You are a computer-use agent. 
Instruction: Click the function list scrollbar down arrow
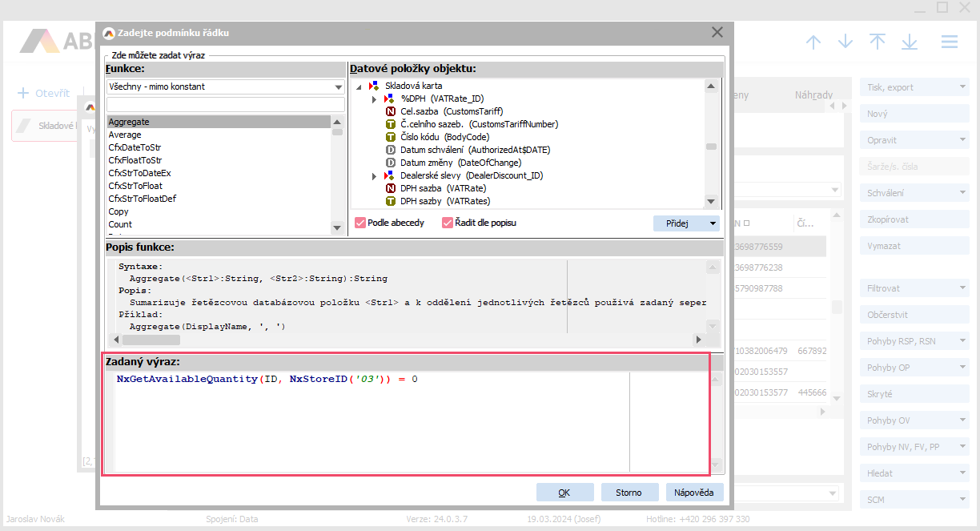(x=337, y=228)
